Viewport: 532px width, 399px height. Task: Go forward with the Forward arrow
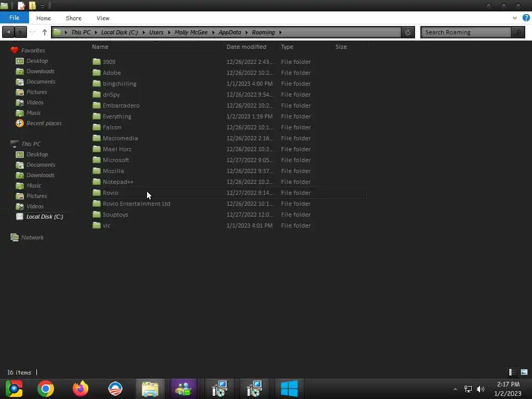tap(21, 32)
